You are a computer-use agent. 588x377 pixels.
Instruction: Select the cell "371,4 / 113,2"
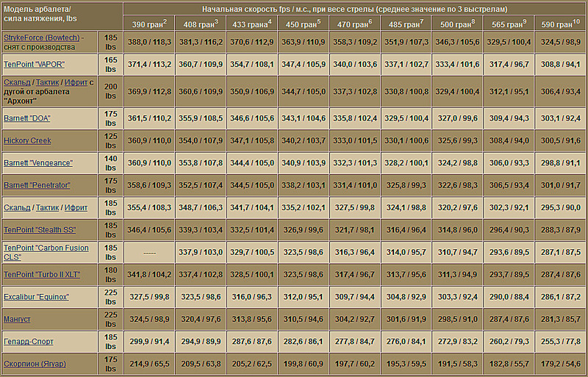tap(149, 65)
